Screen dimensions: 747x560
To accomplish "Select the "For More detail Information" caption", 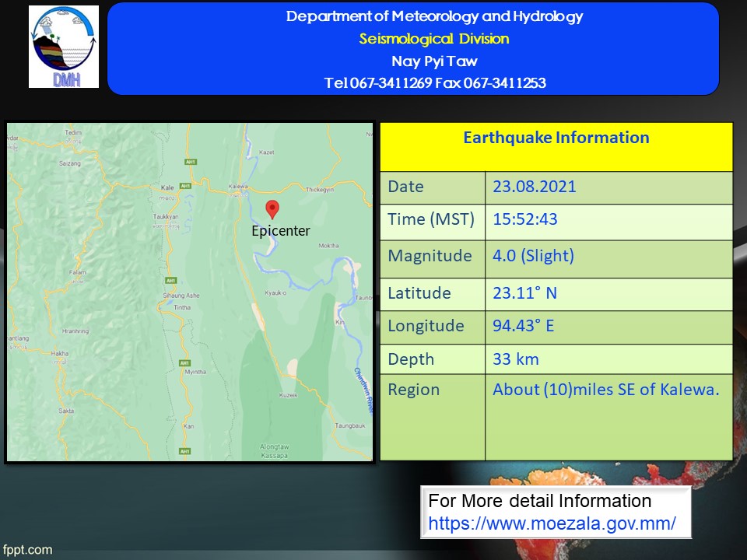I will pos(539,501).
